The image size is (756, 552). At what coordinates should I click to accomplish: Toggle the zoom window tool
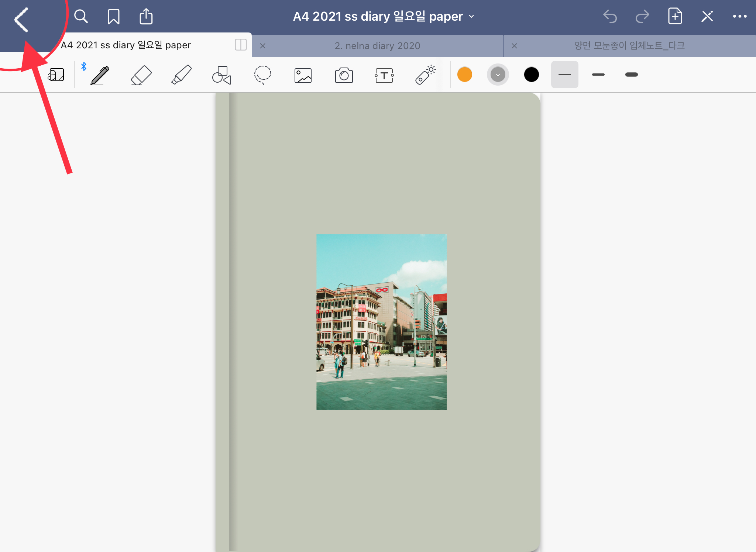click(x=56, y=75)
